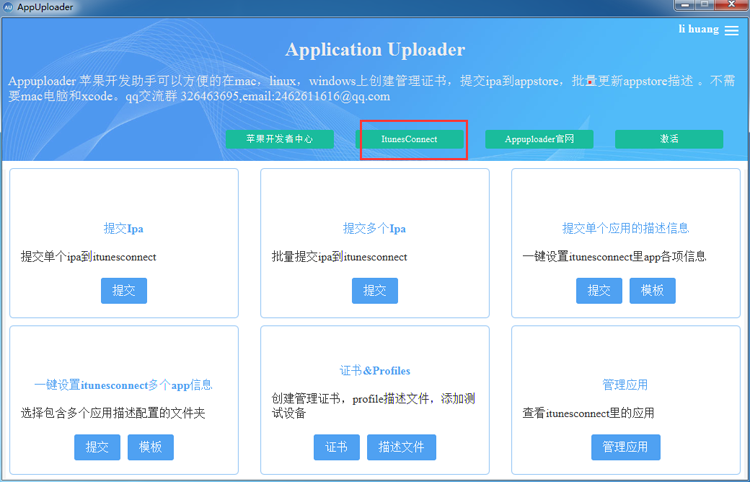Viewport: 750px width, 482px height.
Task: Click text 批量提交ipa到itunesconnect
Action: point(340,257)
